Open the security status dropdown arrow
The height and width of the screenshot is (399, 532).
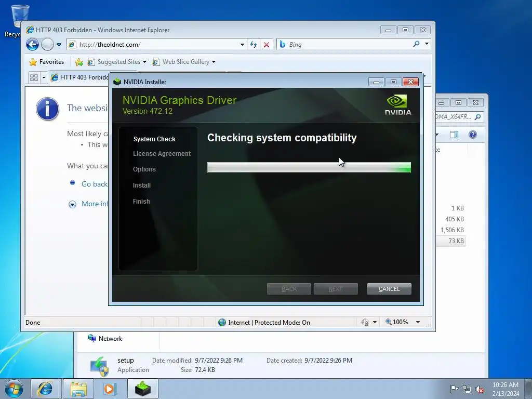[375, 322]
